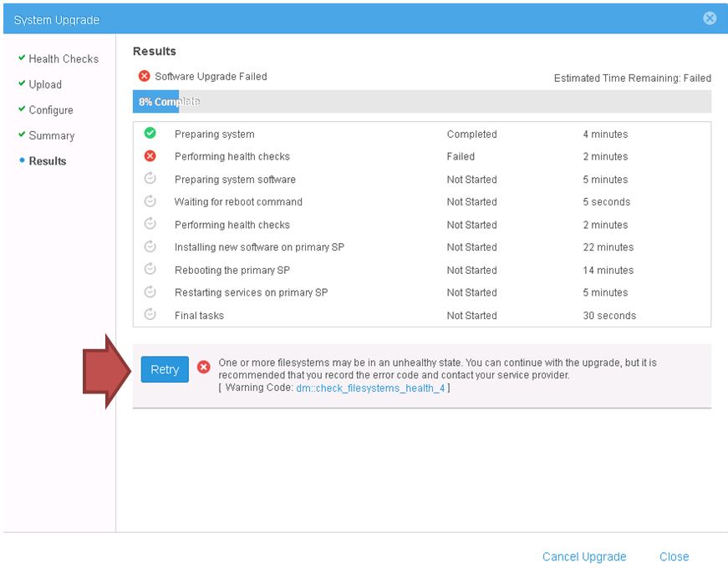Click the clock icon beside Waiting for reboot command
The image size is (728, 568).
pos(152,201)
